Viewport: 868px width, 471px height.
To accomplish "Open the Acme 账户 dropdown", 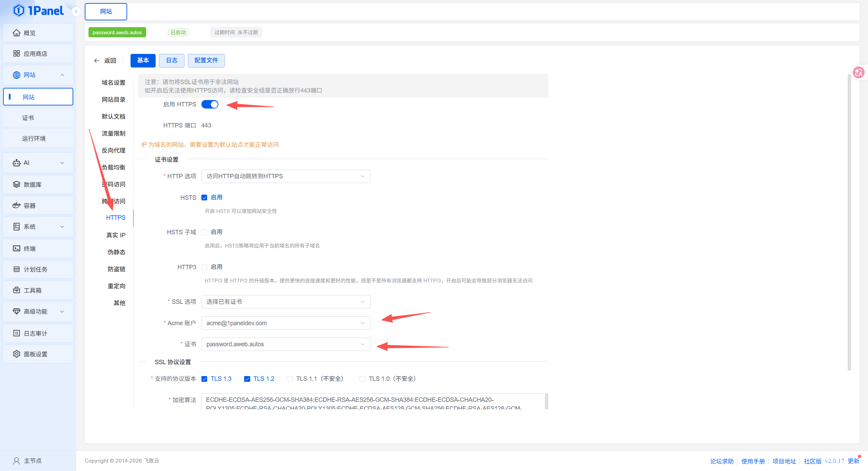I will [286, 323].
